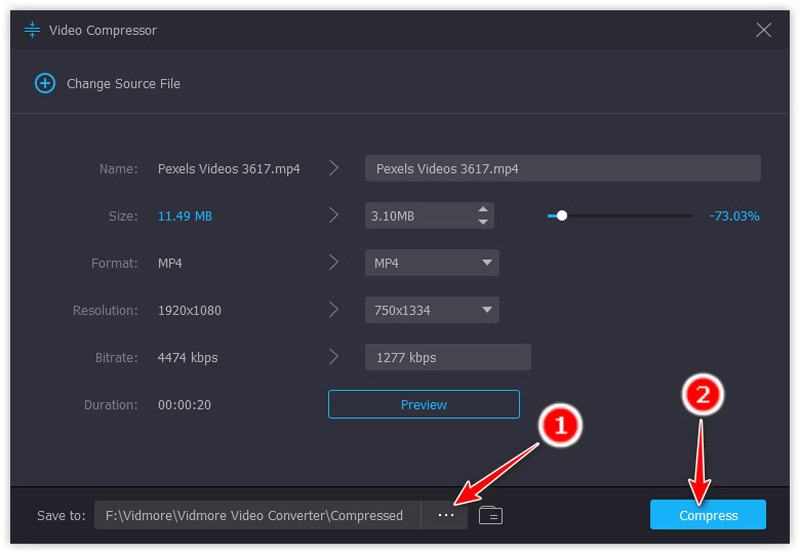Click the plus icon beside Change Source File
The width and height of the screenshot is (800, 554).
coord(45,84)
